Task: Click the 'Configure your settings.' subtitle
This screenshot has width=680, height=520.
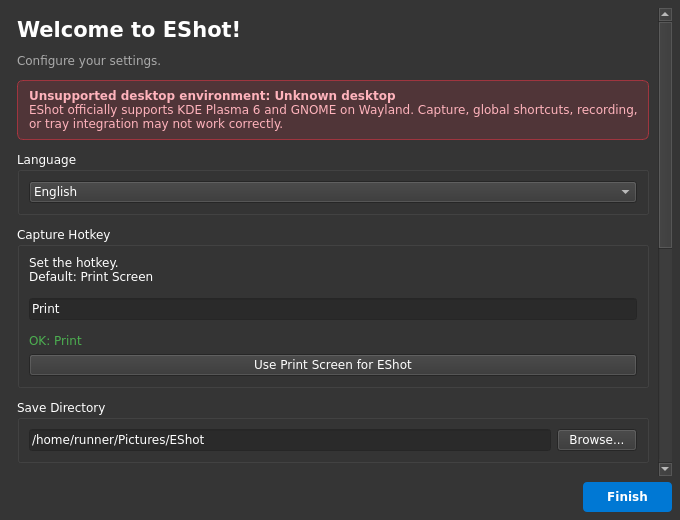Action: (x=89, y=61)
